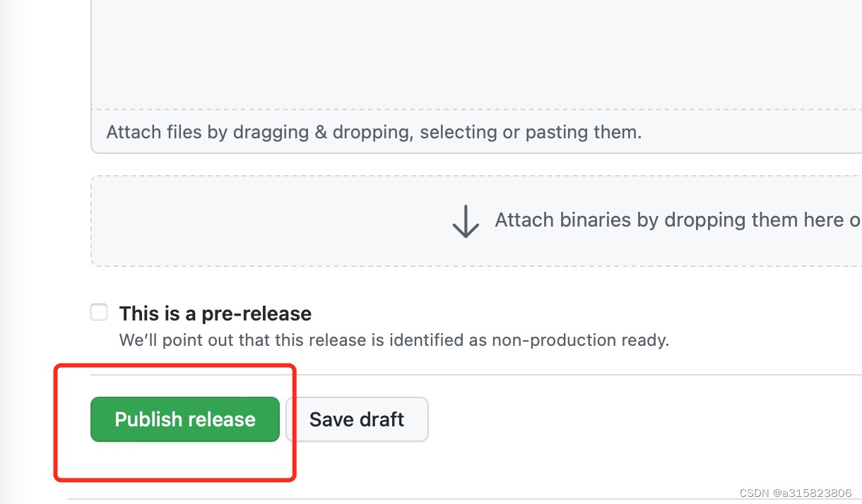Click the Attach files by dragging & dropping bar

tap(476, 131)
